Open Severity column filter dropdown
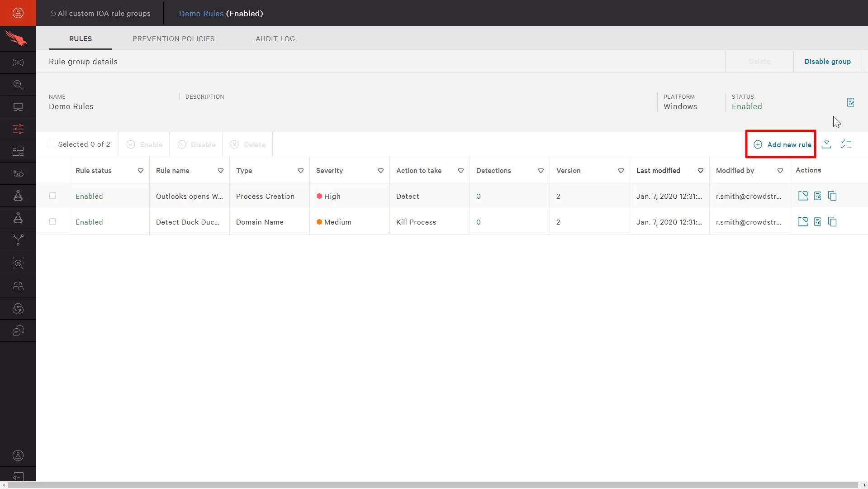The height and width of the screenshot is (489, 868). click(381, 171)
